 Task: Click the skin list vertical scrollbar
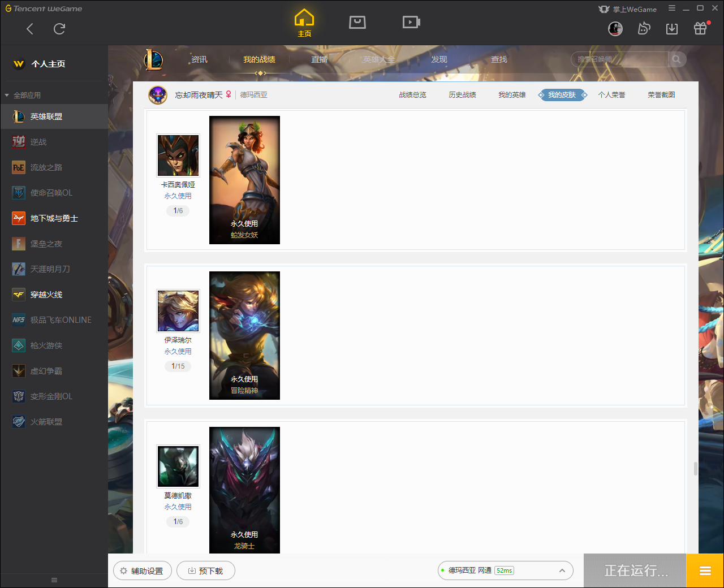coord(695,469)
